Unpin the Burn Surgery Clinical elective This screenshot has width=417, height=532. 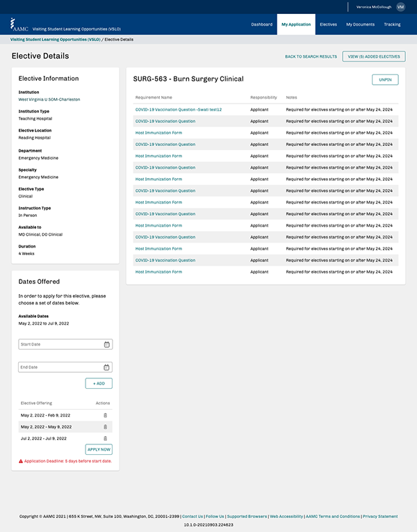[x=385, y=80]
